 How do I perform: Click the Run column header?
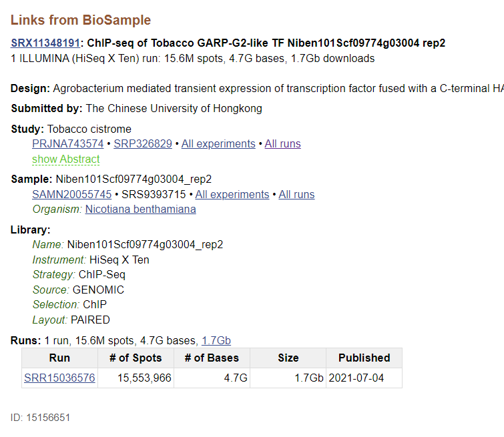(x=59, y=358)
